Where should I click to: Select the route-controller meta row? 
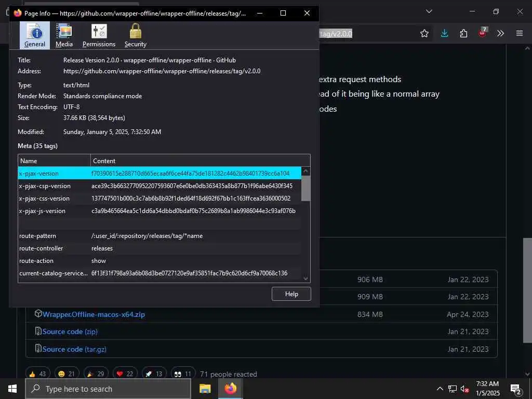click(159, 248)
